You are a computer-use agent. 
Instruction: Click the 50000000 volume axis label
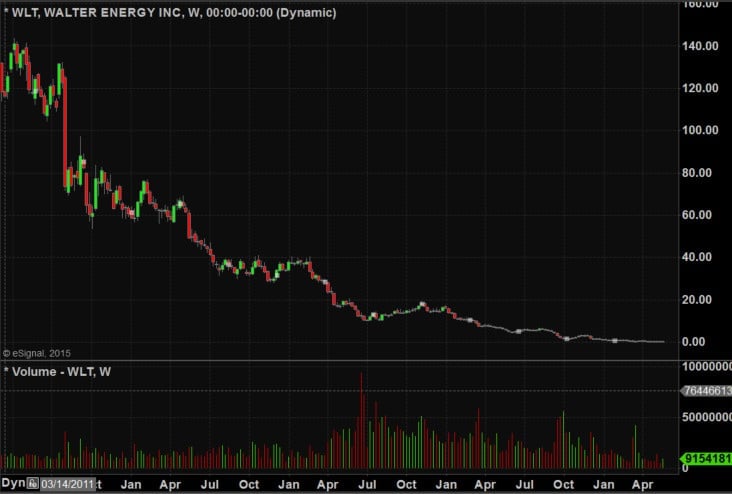pyautogui.click(x=707, y=416)
